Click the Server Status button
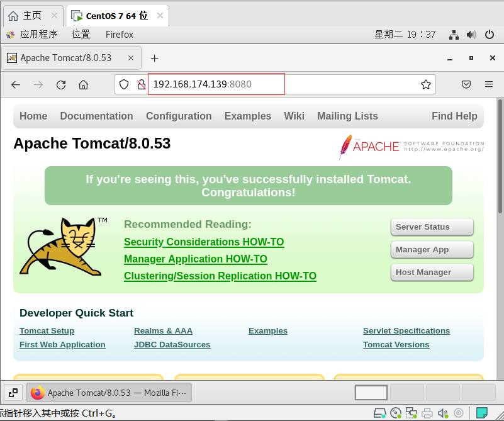 coord(432,227)
